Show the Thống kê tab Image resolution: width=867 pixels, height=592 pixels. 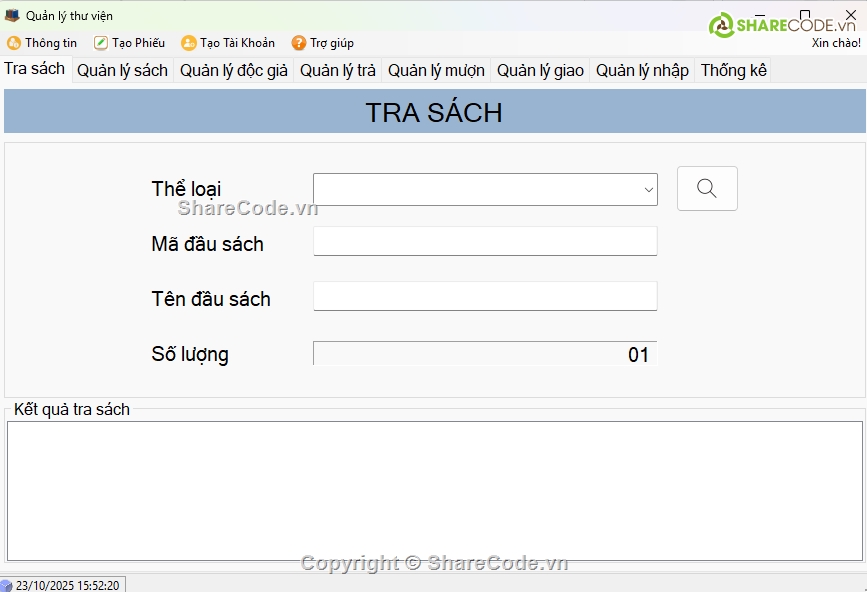coord(733,70)
